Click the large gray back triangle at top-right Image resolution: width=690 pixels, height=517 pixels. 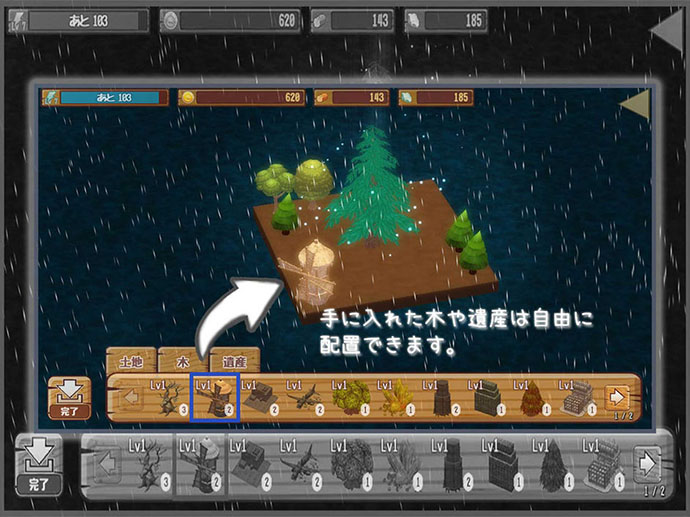(666, 30)
